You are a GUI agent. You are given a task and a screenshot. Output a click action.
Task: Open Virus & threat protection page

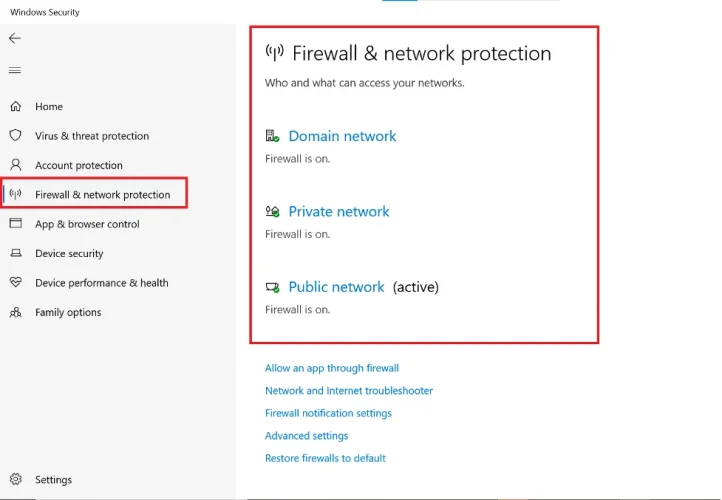point(92,136)
